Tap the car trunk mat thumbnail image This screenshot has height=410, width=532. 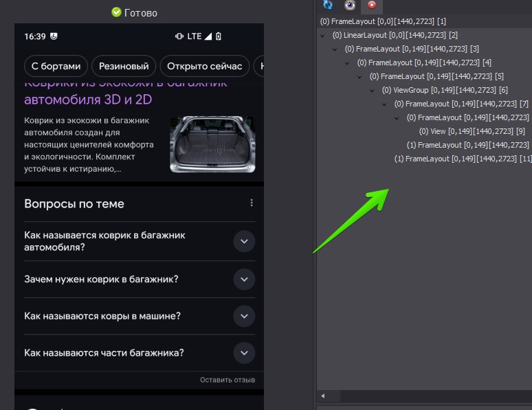click(213, 144)
